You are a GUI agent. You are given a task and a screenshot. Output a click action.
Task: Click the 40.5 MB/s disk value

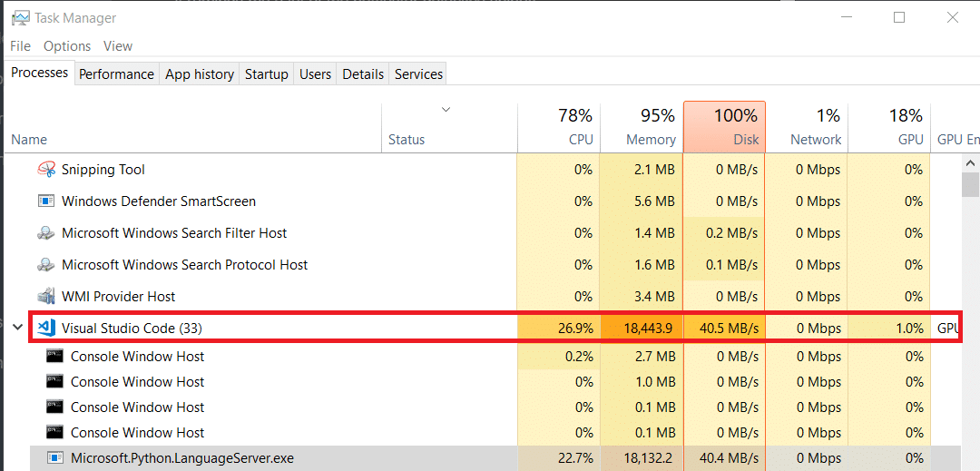click(x=724, y=328)
